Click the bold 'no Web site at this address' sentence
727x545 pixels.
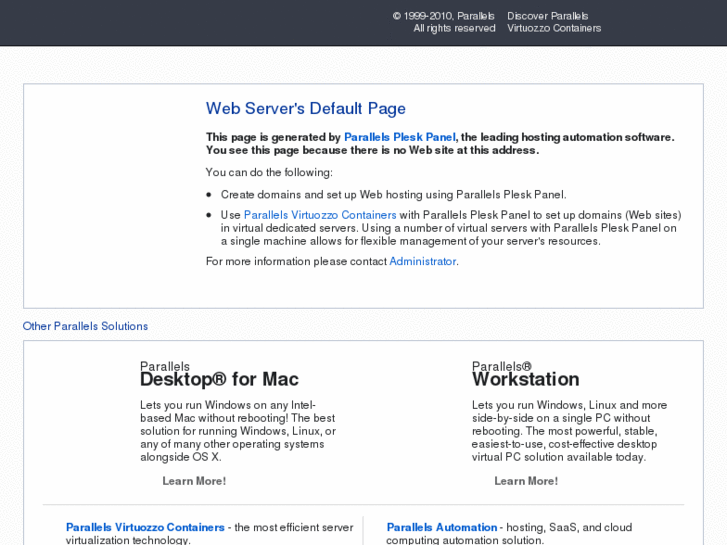point(372,150)
